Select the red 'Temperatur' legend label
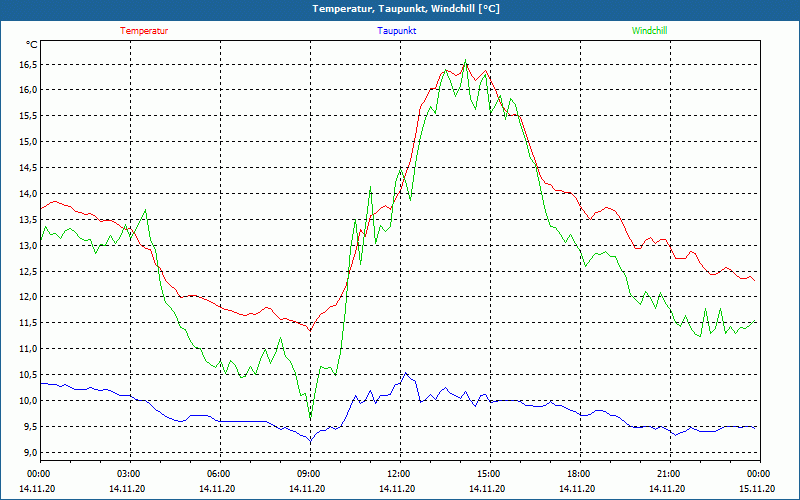Viewport: 800px width, 500px height. (x=144, y=31)
